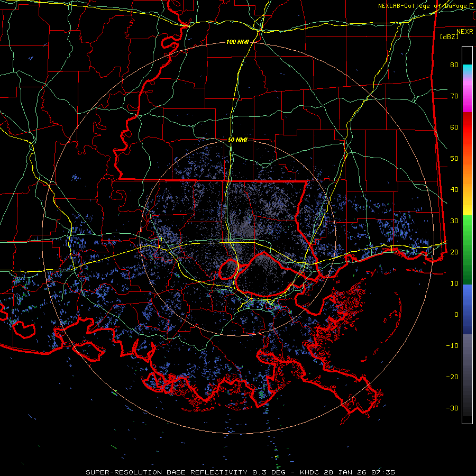Click the 'KHDC' radar site identifier
The width and height of the screenshot is (476, 476).
[x=309, y=472]
